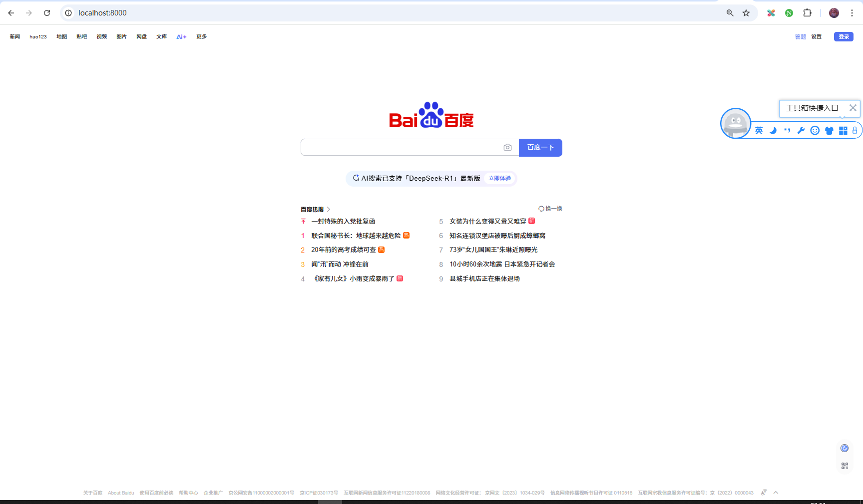The height and width of the screenshot is (504, 863).
Task: Click the green N extension icon
Action: [789, 13]
